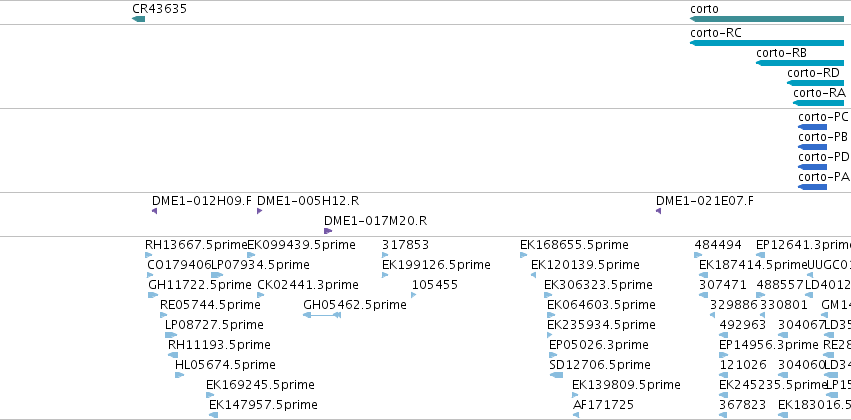Click the corto-PC protein feature
851x420 pixels.
point(812,127)
